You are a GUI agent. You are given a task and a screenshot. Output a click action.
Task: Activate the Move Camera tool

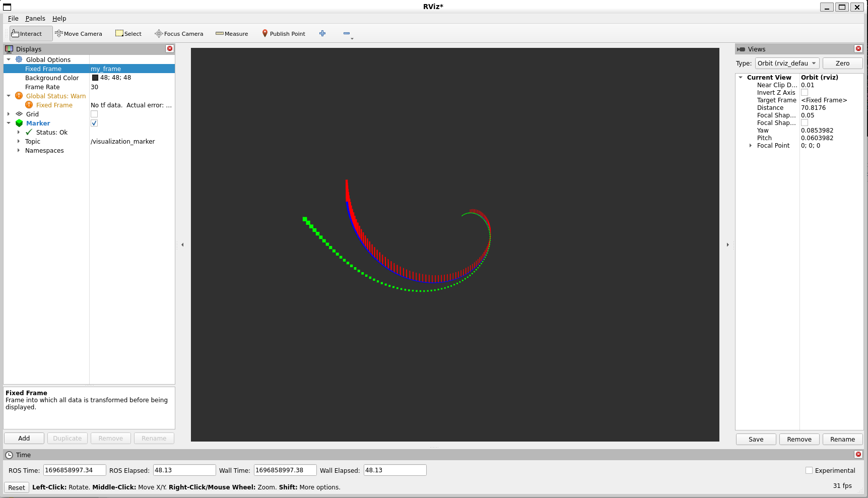tap(79, 34)
